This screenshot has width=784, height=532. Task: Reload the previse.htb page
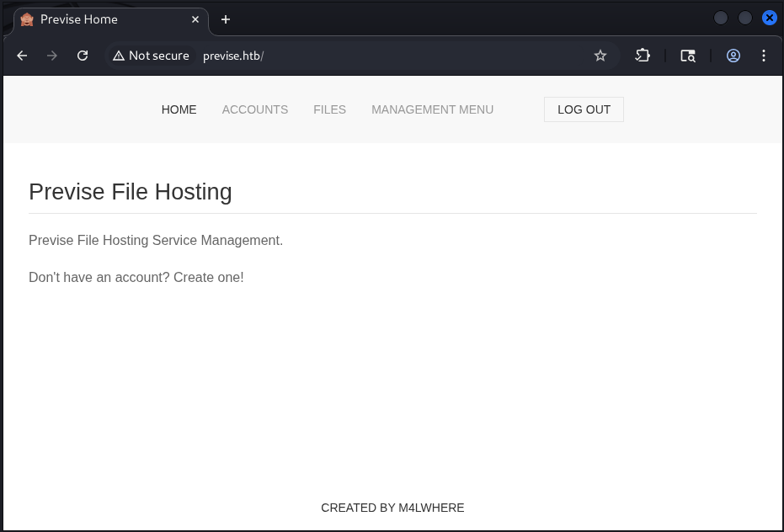[83, 56]
